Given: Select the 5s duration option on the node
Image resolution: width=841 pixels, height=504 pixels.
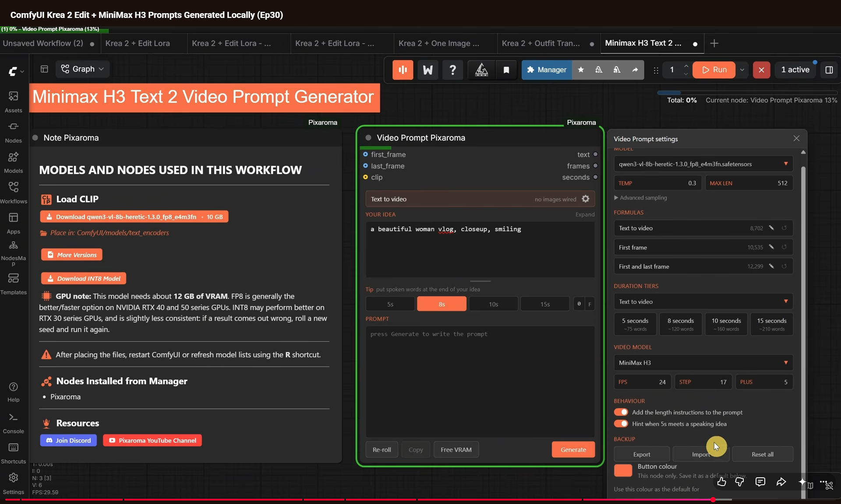Looking at the screenshot, I should pos(390,304).
